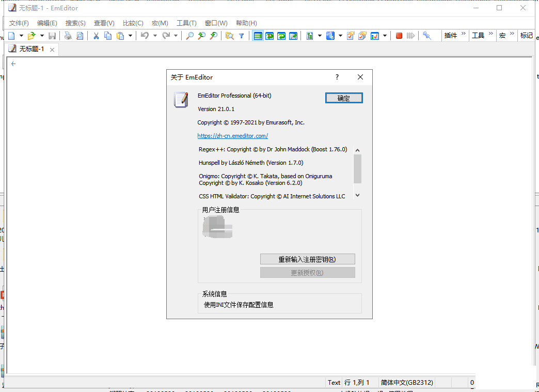Run the macro with the play icon
The image size is (539, 392).
pyautogui.click(x=410, y=36)
